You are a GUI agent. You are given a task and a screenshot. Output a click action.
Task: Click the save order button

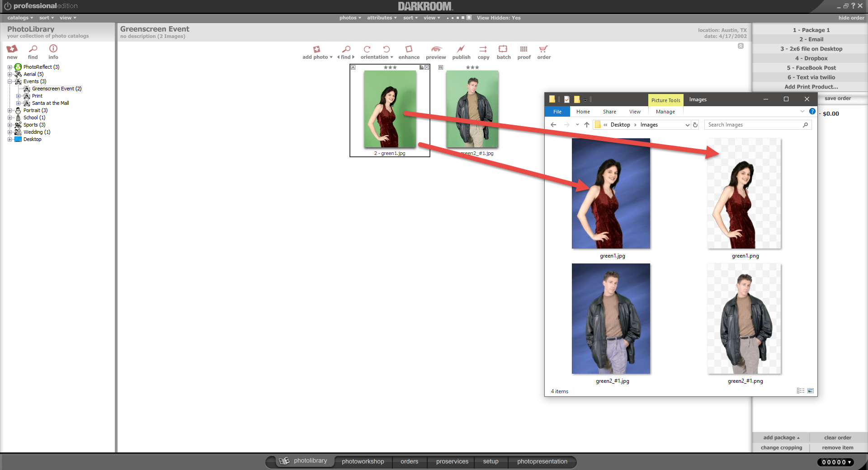(837, 98)
